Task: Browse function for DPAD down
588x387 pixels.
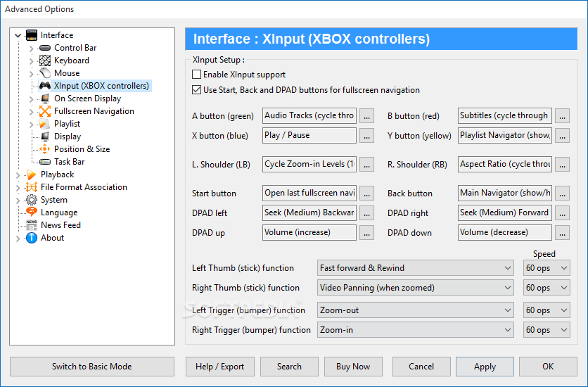Action: (562, 232)
